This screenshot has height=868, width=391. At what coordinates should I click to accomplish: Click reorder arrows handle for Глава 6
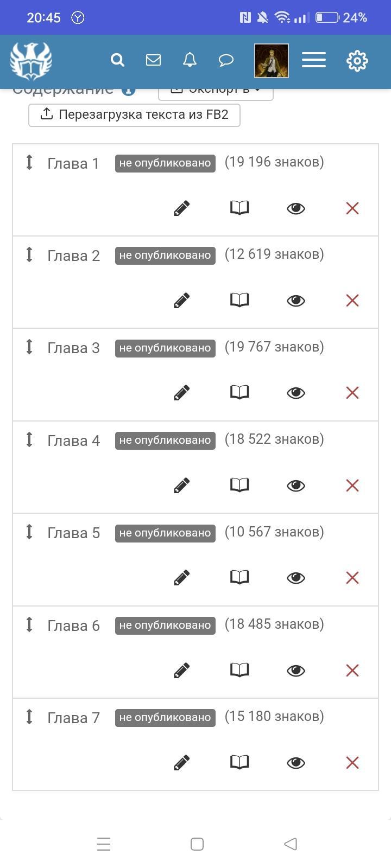(x=29, y=624)
